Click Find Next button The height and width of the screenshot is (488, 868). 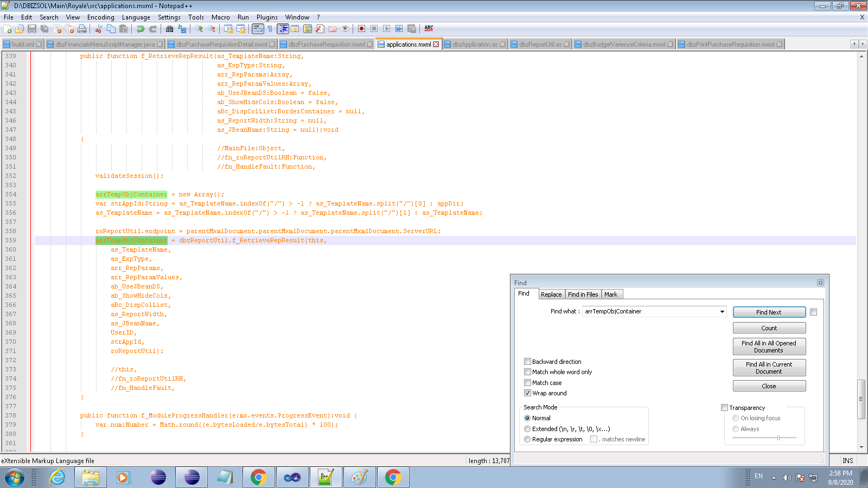point(769,312)
